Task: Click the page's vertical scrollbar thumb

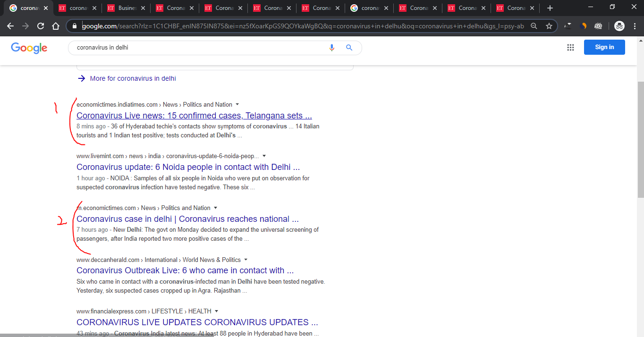Action: 640,139
